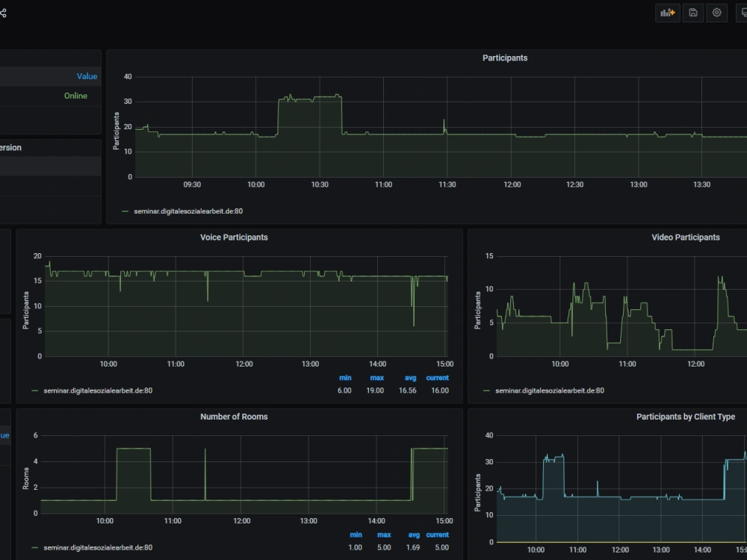The width and height of the screenshot is (747, 560).
Task: Open the Video Participants panel title menu
Action: 686,237
